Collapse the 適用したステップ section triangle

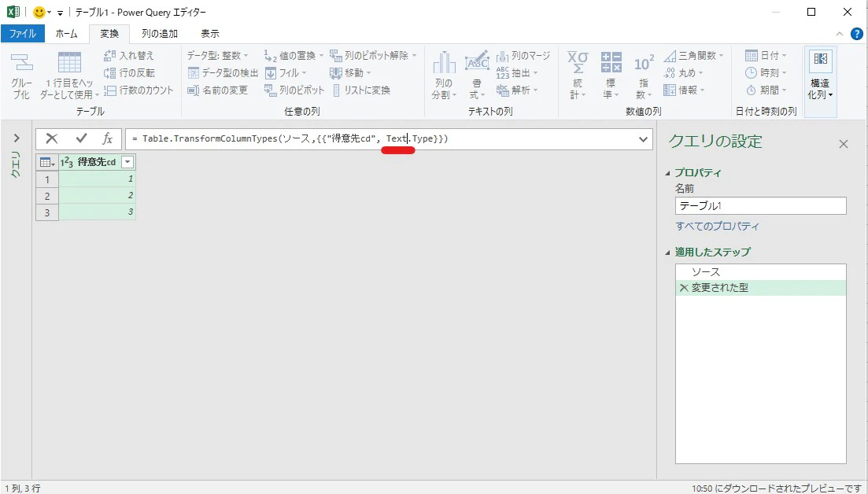tap(667, 253)
